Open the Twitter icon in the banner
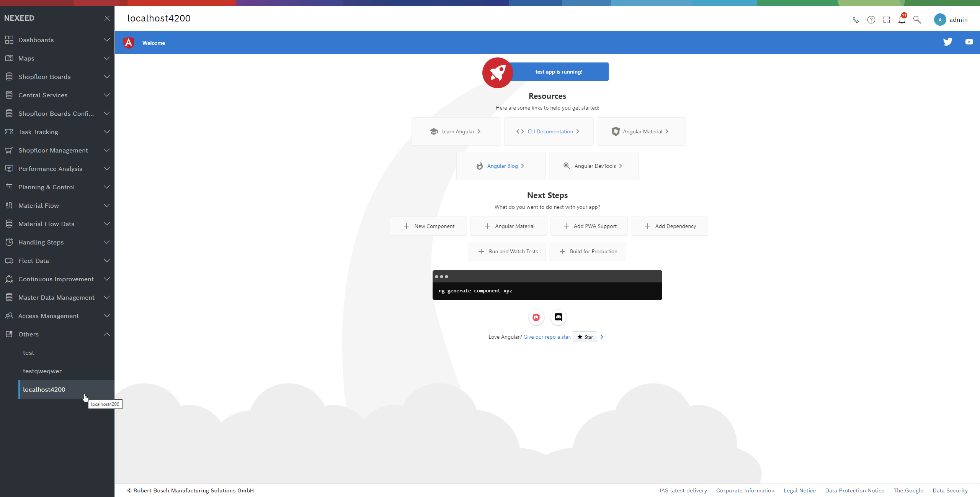The height and width of the screenshot is (497, 980). [x=948, y=42]
